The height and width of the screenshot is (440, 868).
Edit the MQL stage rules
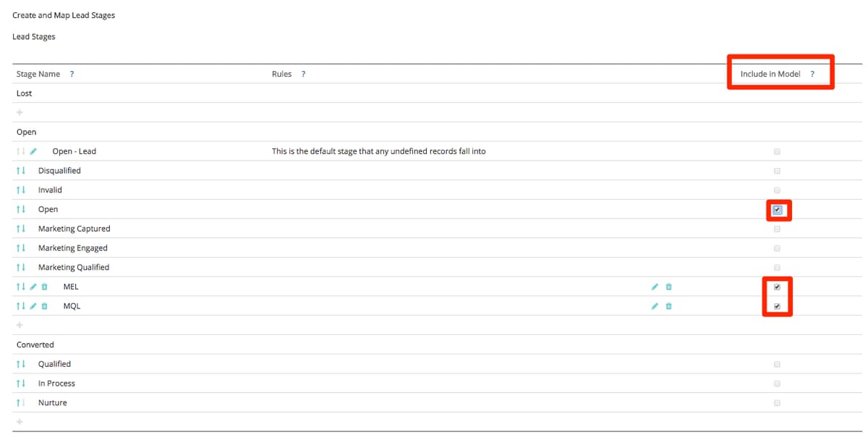[x=655, y=305]
